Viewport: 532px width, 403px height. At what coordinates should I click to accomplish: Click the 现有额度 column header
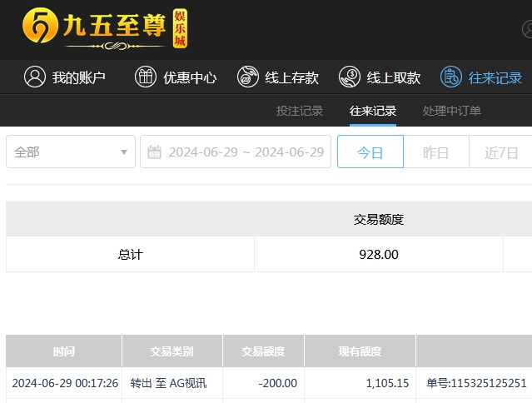pyautogui.click(x=360, y=351)
